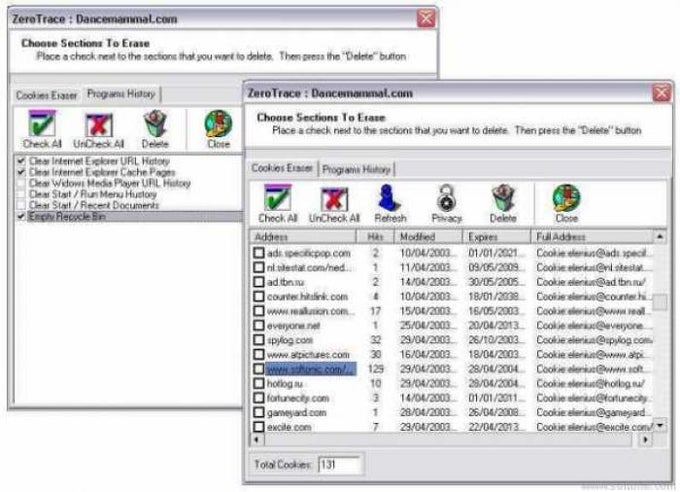Sort cookies by Expires column header

coord(497,236)
